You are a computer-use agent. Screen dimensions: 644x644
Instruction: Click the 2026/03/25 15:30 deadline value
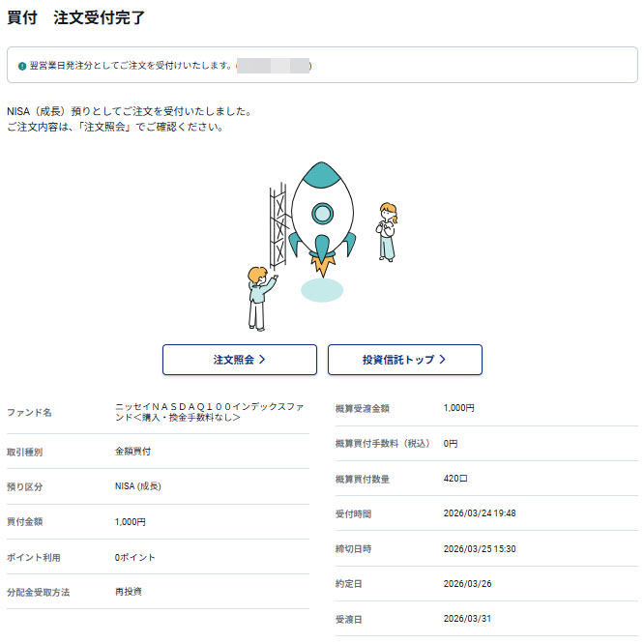(x=479, y=548)
